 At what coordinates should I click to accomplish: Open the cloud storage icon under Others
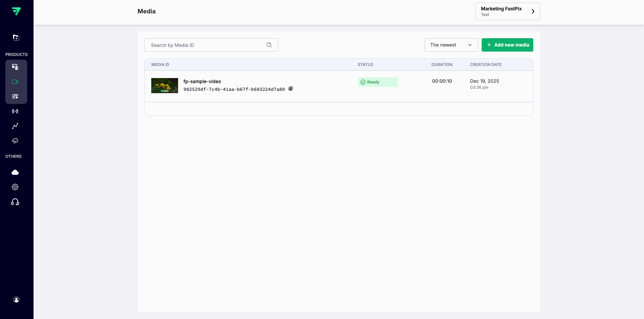tap(15, 172)
